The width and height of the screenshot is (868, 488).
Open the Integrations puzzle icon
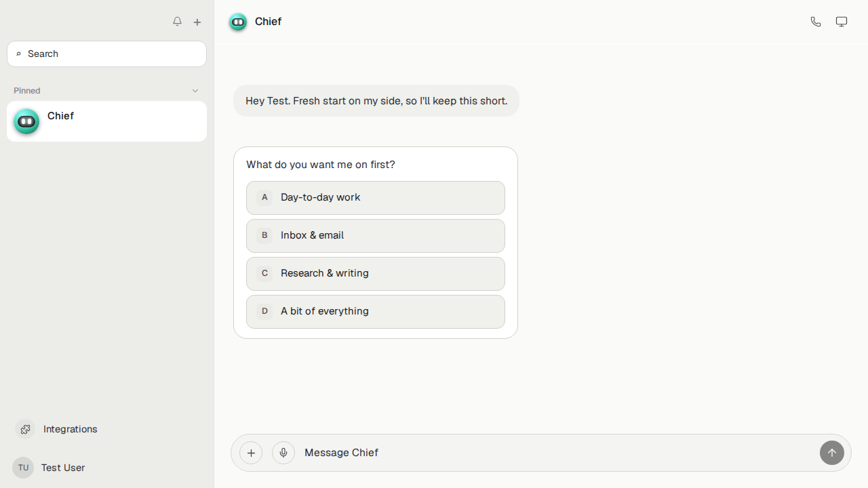[25, 429]
